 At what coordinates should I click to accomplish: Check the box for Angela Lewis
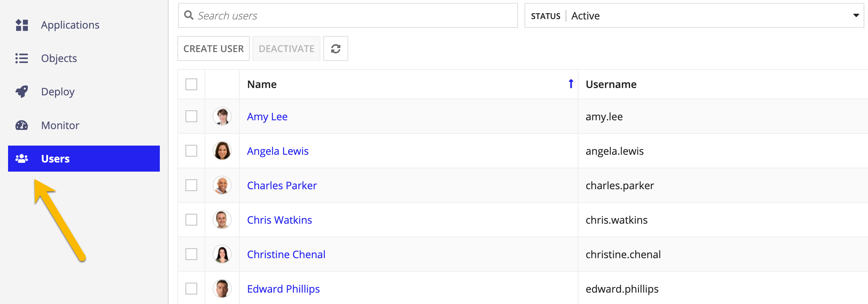pyautogui.click(x=191, y=151)
